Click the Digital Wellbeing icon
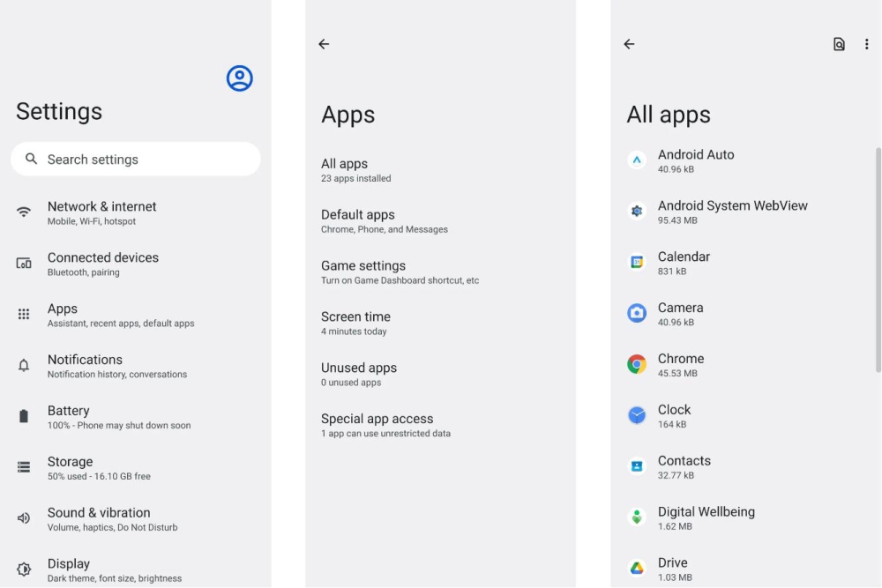 coord(636,517)
